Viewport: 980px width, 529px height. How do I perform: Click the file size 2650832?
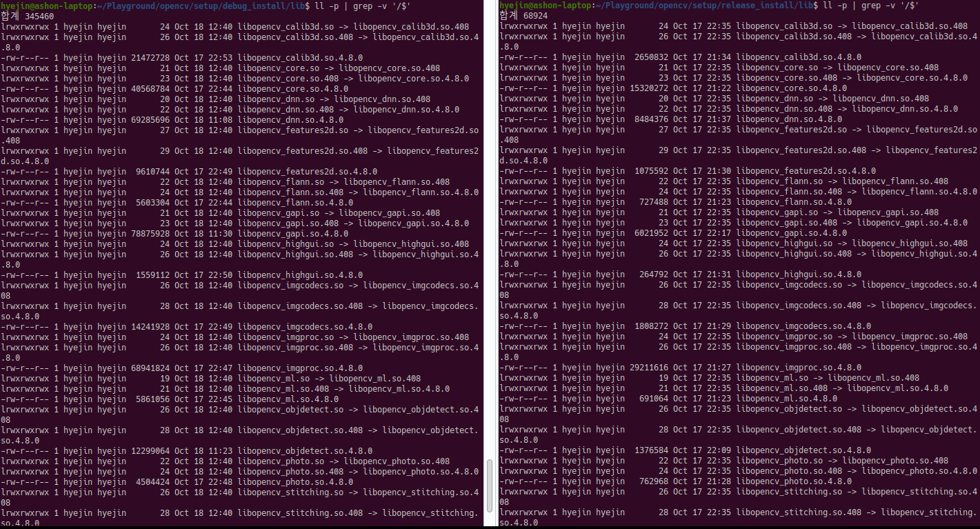point(652,57)
